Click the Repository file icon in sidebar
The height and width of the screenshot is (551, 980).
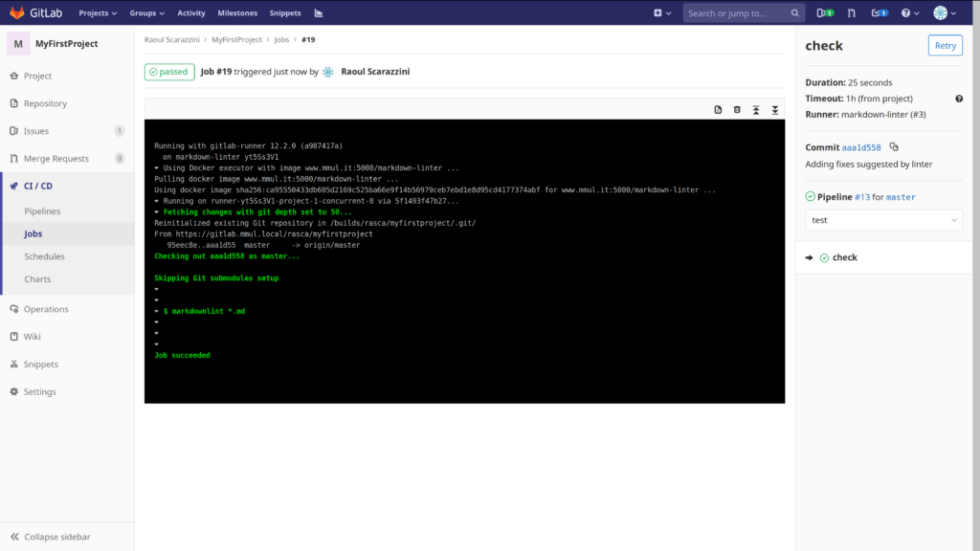(x=13, y=103)
